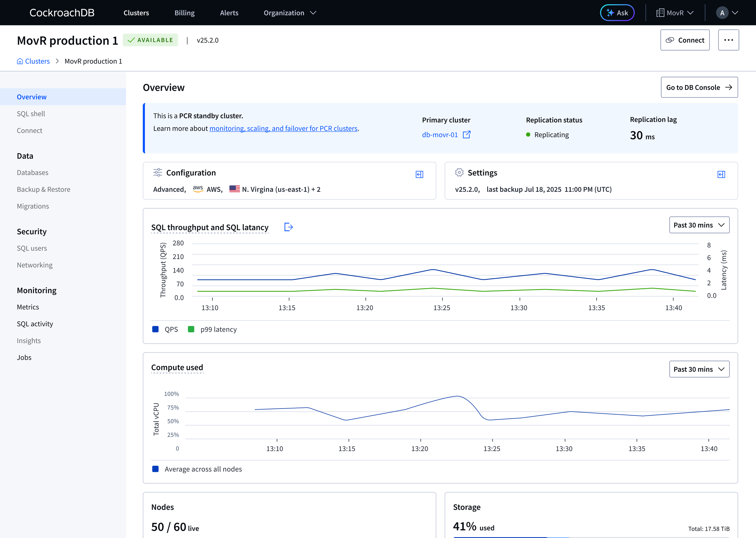Click the SQL throughput chart export icon
756x538 pixels.
[288, 227]
